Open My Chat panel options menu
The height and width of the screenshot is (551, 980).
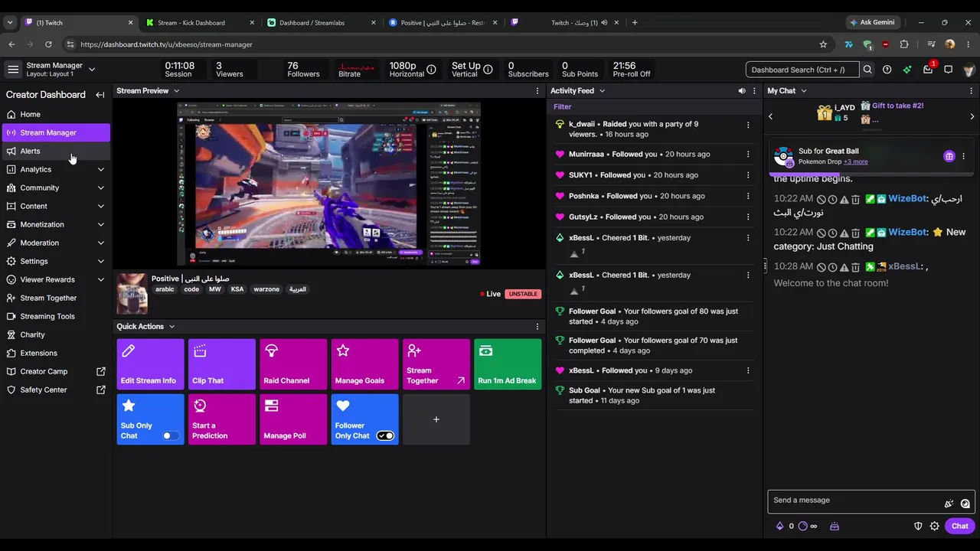coord(971,91)
